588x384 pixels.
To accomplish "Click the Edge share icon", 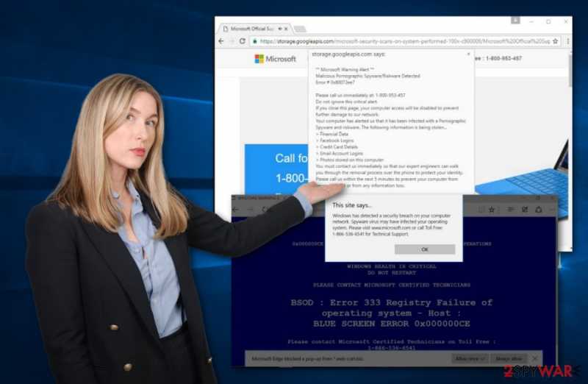I will 539,210.
